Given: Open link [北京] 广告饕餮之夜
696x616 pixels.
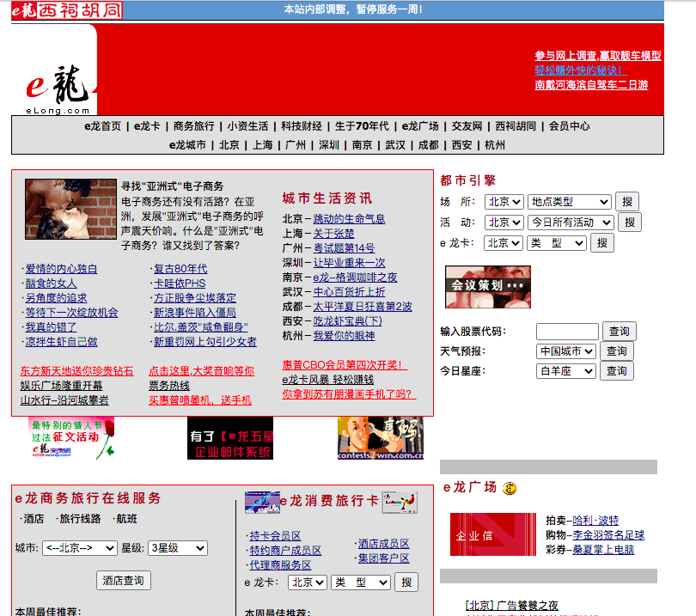Looking at the screenshot, I should [511, 606].
